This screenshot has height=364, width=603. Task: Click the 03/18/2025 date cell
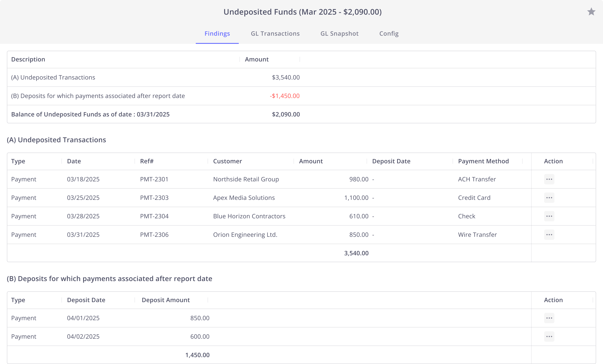83,179
